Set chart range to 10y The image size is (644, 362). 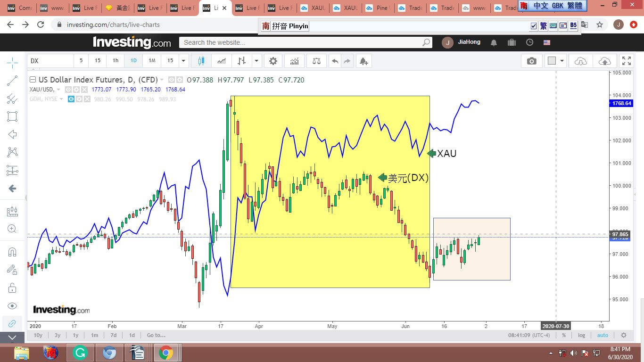point(38,336)
